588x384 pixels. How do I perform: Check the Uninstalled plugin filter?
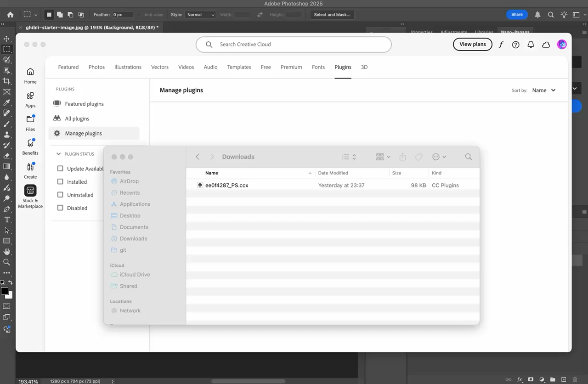60,195
